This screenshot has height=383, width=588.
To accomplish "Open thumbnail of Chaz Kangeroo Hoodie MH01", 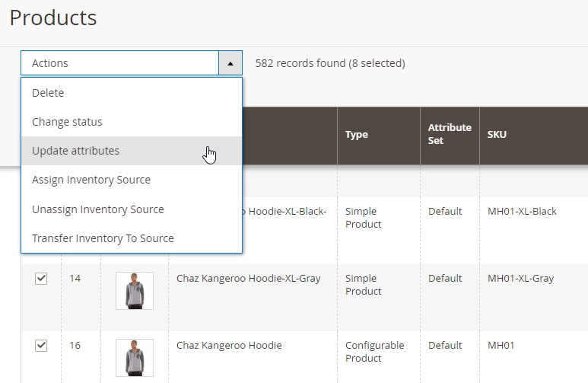I will (x=135, y=357).
